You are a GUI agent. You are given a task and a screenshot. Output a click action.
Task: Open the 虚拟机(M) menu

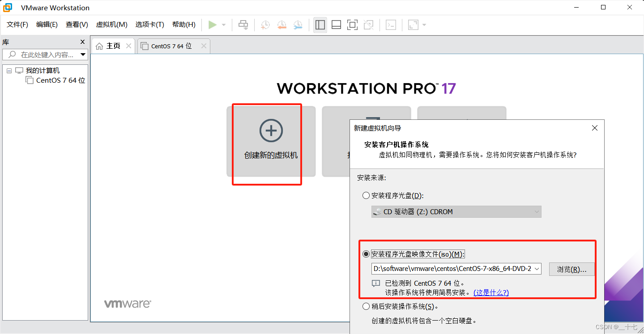112,25
